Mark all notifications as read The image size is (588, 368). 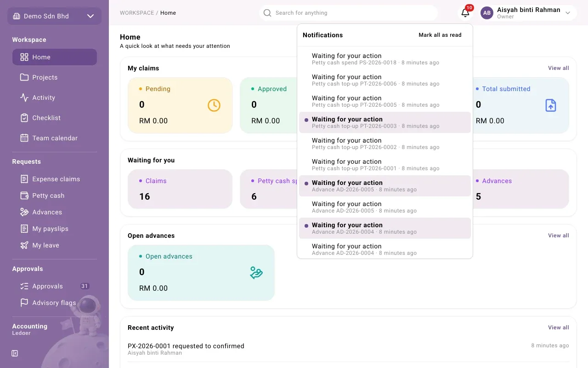pyautogui.click(x=440, y=35)
